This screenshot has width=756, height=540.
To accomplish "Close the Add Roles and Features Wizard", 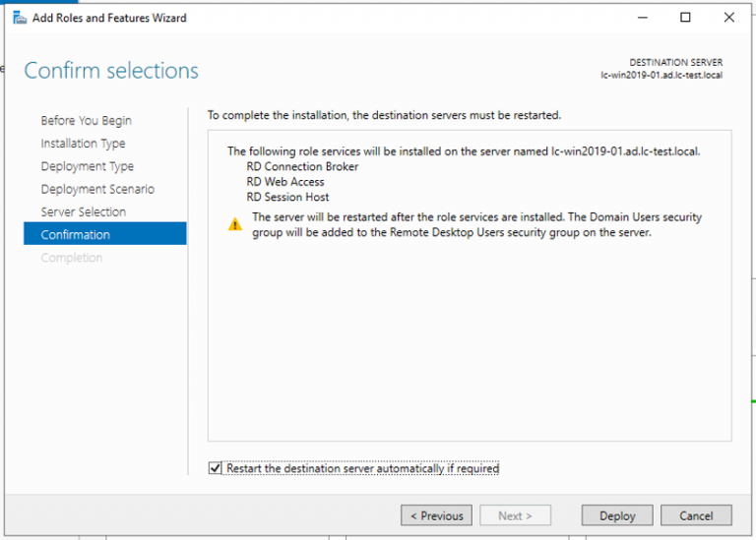I will pyautogui.click(x=729, y=18).
